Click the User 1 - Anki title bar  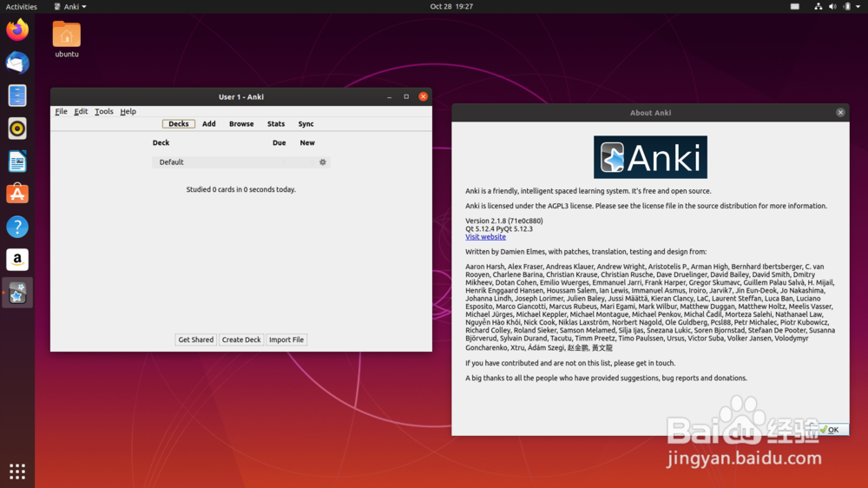click(x=240, y=97)
